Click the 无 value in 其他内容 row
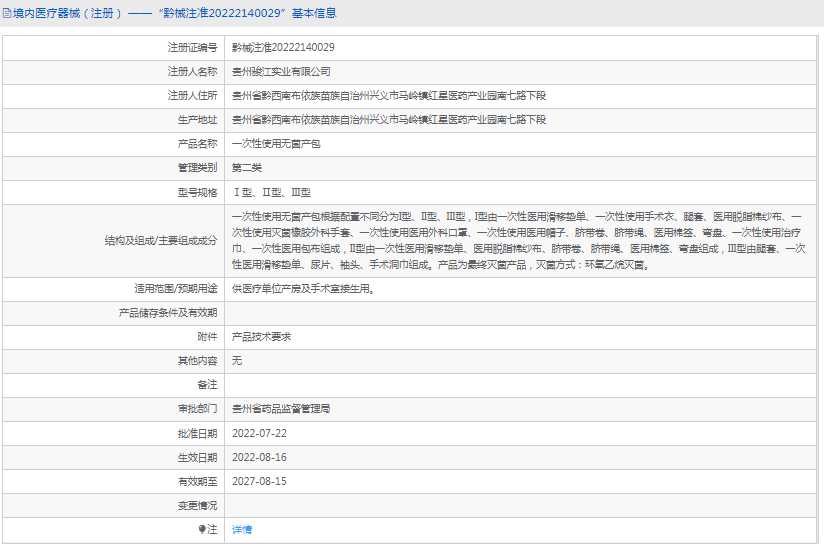Viewport: 824px width, 548px height. click(237, 361)
